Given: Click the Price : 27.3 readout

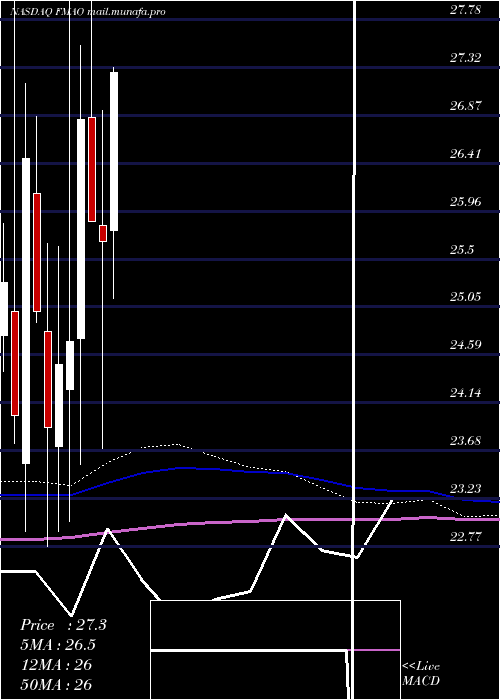Looking at the screenshot, I should (x=63, y=625).
